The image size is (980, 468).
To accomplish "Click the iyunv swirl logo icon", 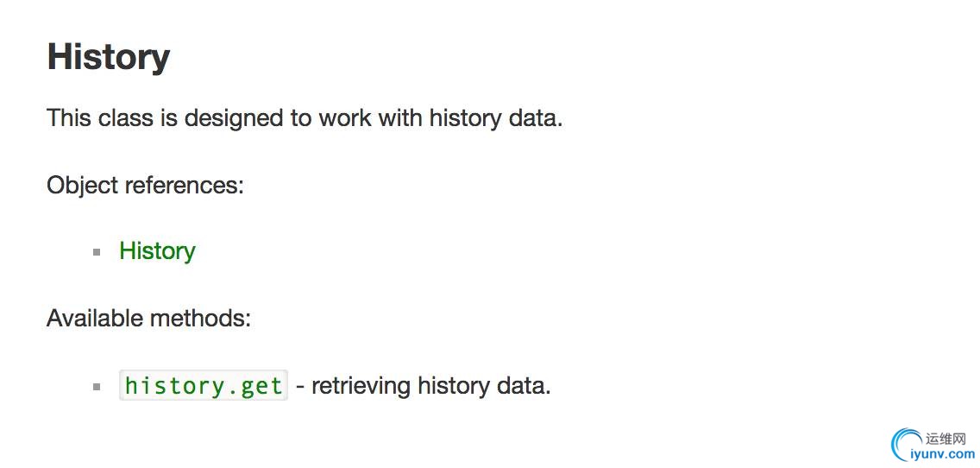I will click(x=907, y=444).
